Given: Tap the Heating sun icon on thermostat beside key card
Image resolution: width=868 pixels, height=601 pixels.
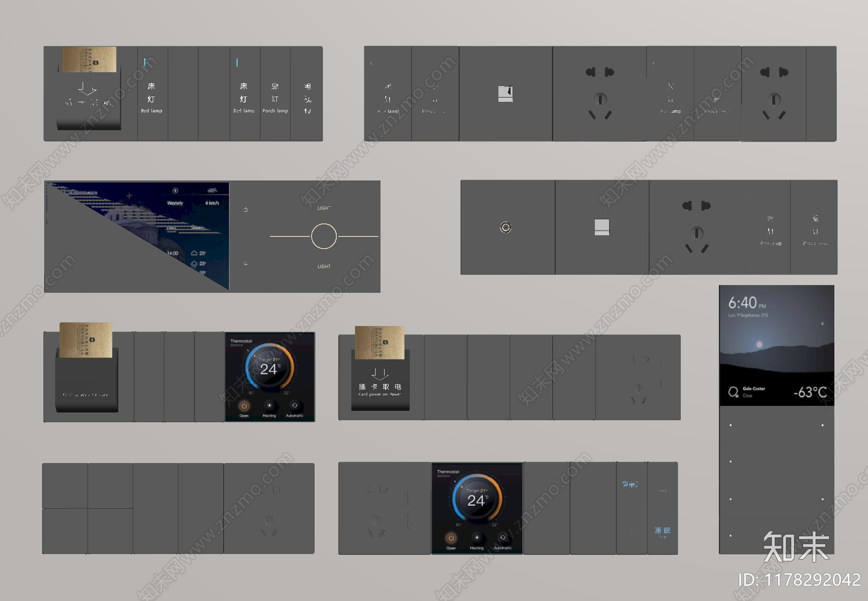Looking at the screenshot, I should [269, 406].
